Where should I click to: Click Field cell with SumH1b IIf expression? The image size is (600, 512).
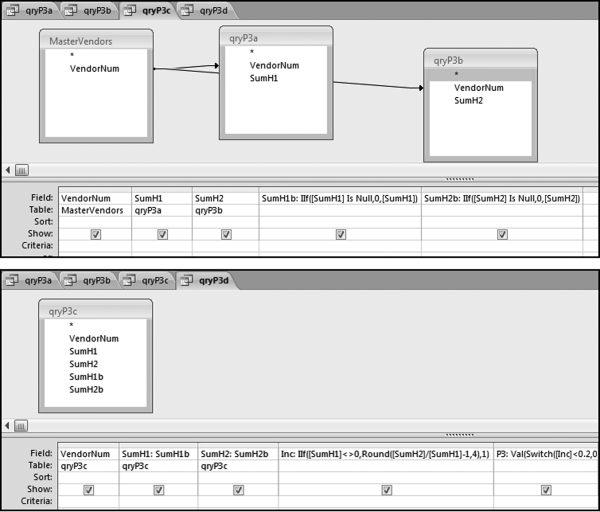(x=340, y=198)
